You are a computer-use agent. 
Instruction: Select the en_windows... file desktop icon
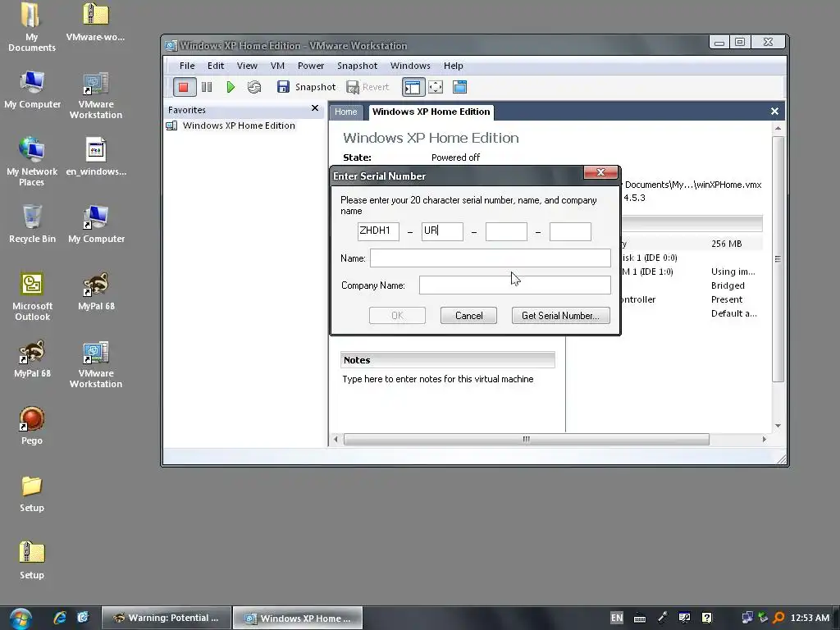tap(96, 157)
